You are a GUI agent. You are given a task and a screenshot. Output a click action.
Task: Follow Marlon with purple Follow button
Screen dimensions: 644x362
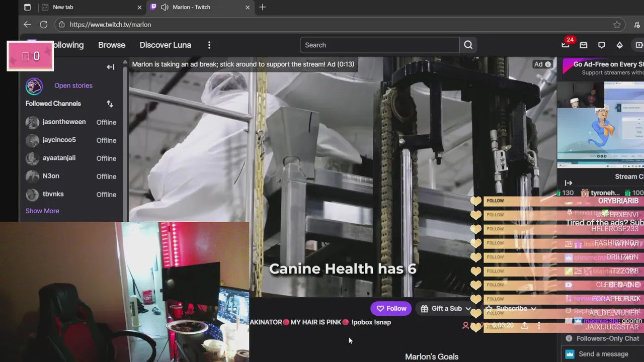coord(391,309)
